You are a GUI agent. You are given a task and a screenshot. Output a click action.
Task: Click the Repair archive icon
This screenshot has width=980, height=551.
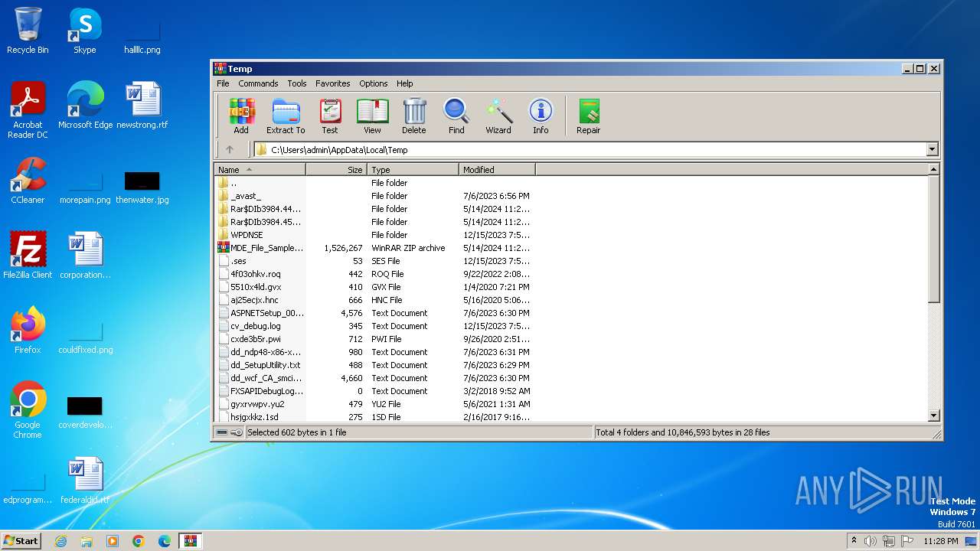589,116
